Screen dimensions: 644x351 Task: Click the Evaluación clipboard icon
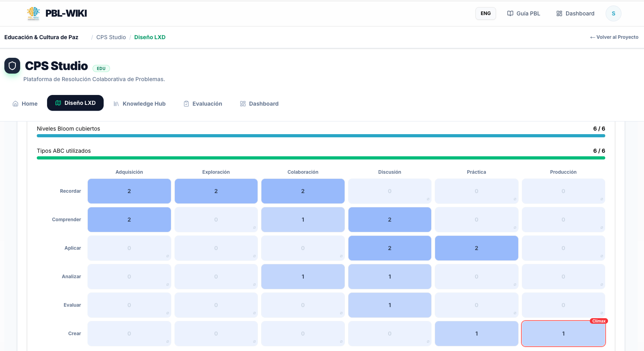pos(186,104)
